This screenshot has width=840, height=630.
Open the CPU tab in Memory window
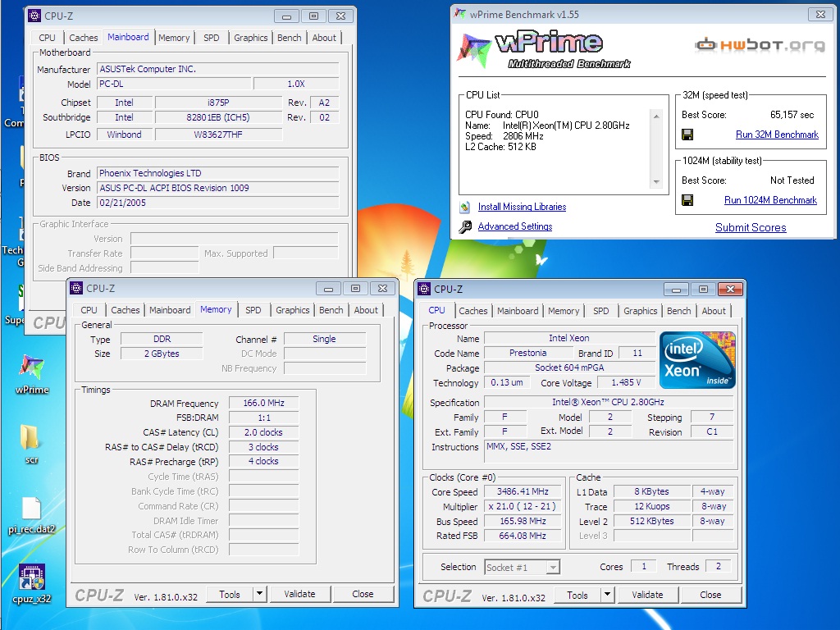pyautogui.click(x=89, y=309)
